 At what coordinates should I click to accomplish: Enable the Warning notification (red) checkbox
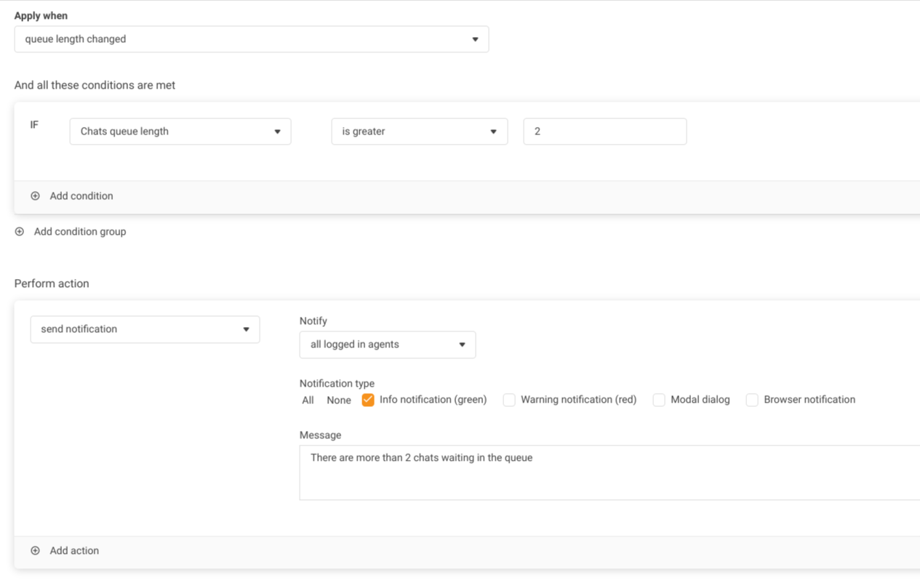[x=509, y=400]
